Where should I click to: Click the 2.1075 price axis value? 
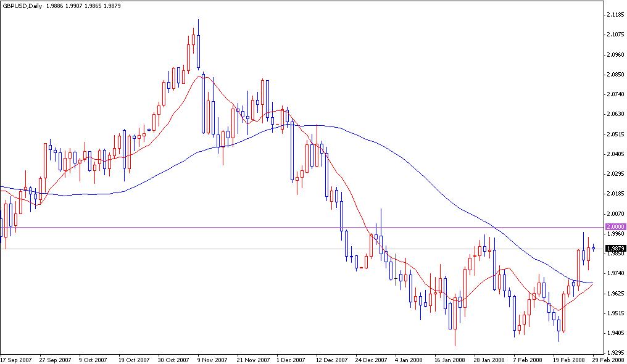615,35
